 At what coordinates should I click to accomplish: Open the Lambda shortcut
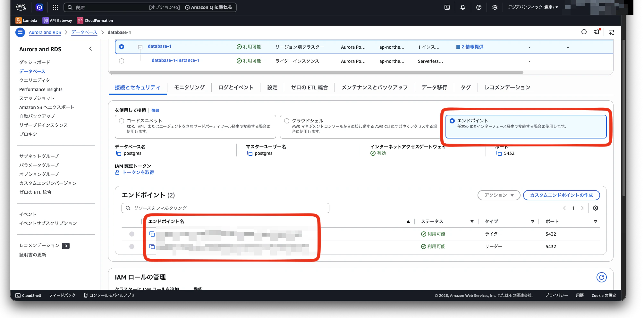[x=26, y=21]
